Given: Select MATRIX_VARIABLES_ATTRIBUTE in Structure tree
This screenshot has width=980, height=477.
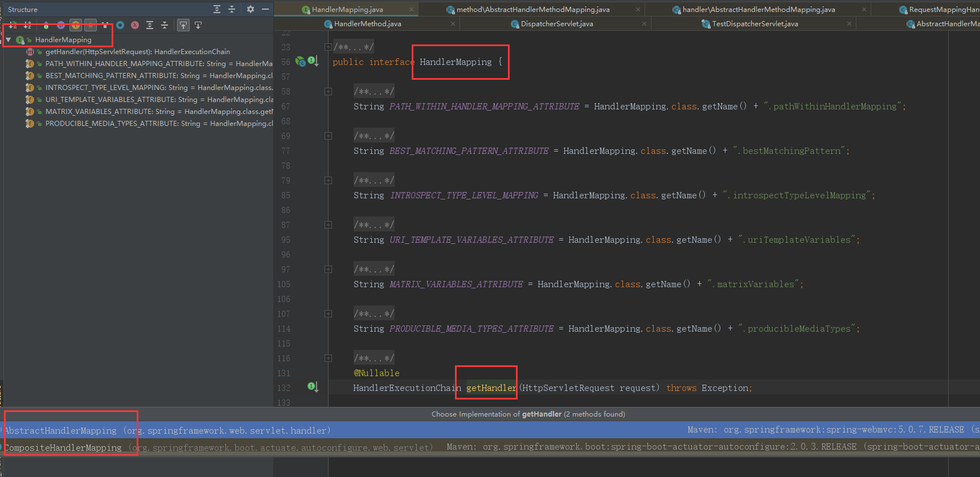Looking at the screenshot, I should click(x=159, y=112).
